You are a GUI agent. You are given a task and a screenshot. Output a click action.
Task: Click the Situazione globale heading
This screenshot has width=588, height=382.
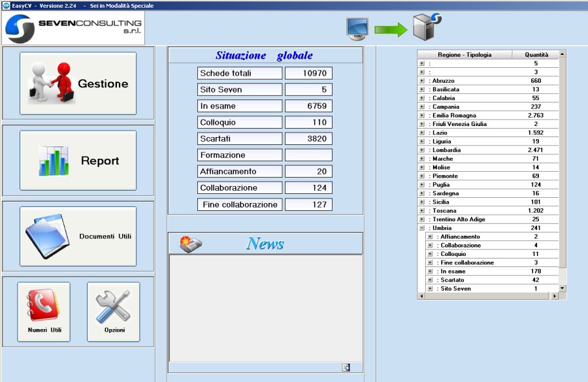coord(264,56)
